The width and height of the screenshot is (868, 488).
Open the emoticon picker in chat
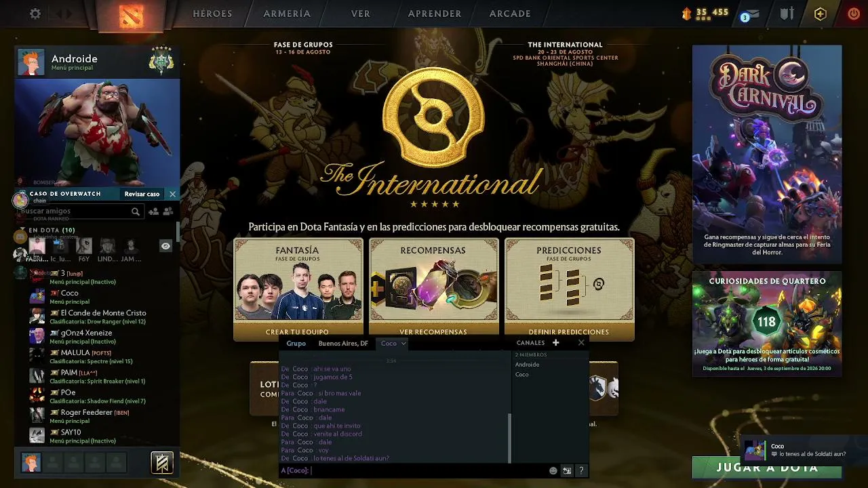click(x=553, y=470)
